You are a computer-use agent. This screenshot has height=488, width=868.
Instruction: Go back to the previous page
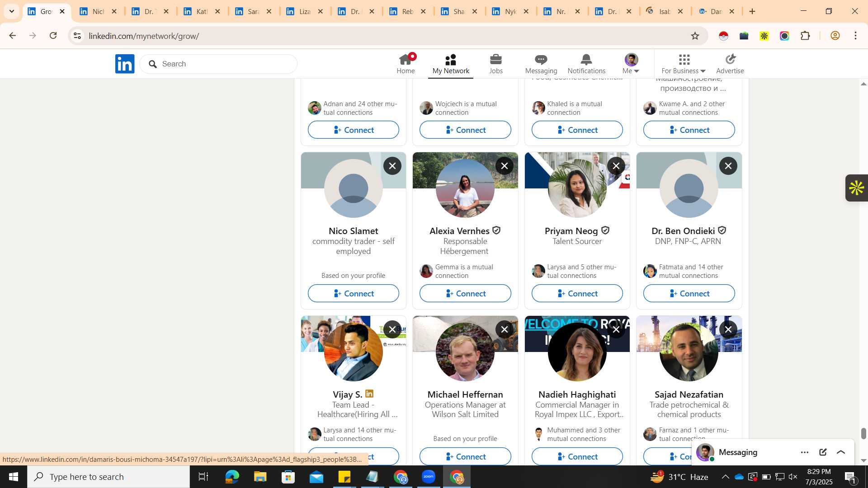(12, 36)
